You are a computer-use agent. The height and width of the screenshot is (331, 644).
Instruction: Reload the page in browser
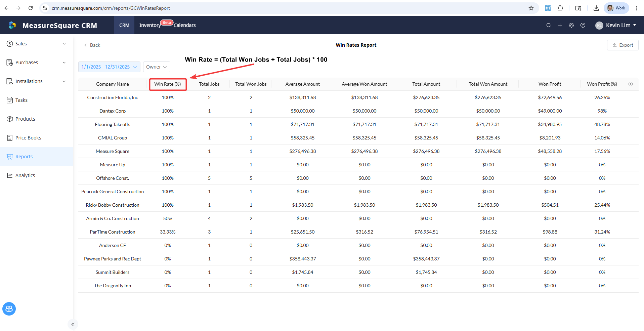click(x=31, y=8)
